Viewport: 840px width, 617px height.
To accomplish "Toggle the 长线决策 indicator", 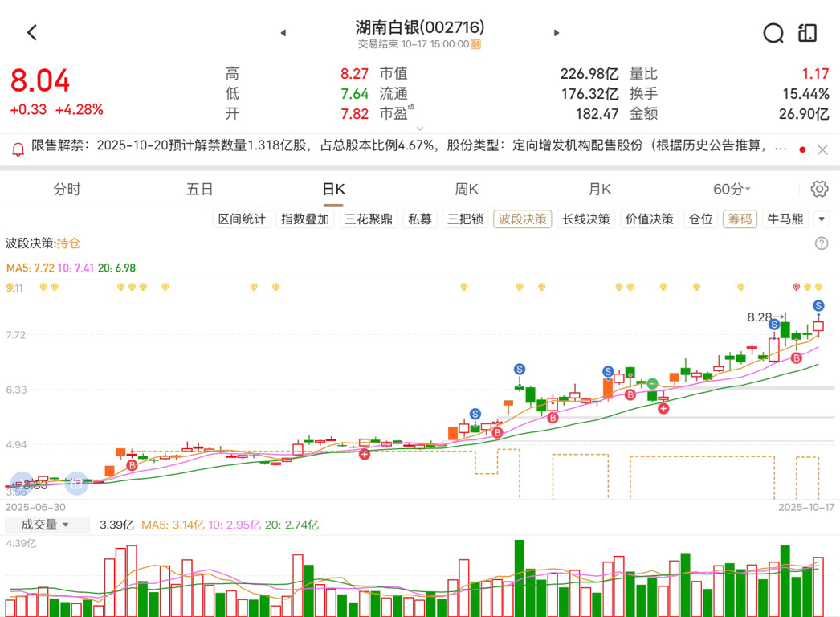I will (x=586, y=219).
